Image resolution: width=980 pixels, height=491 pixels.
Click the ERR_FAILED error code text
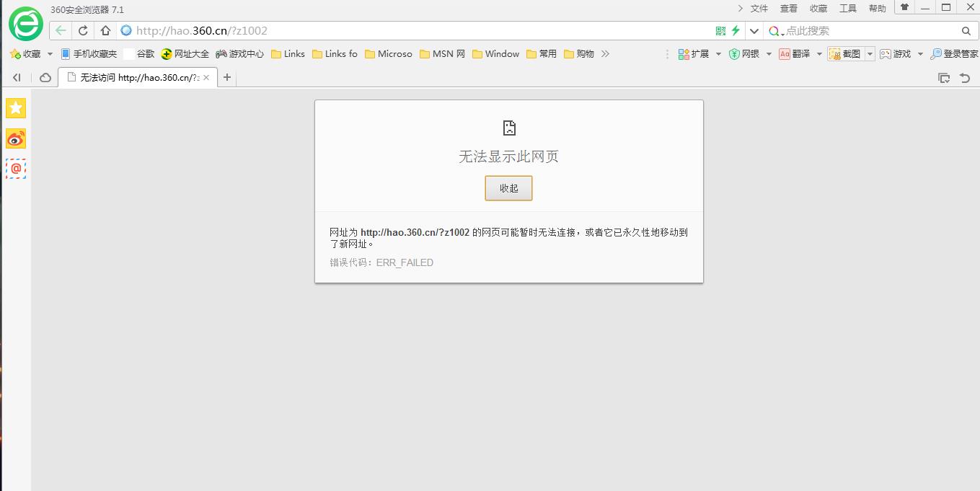pos(405,263)
